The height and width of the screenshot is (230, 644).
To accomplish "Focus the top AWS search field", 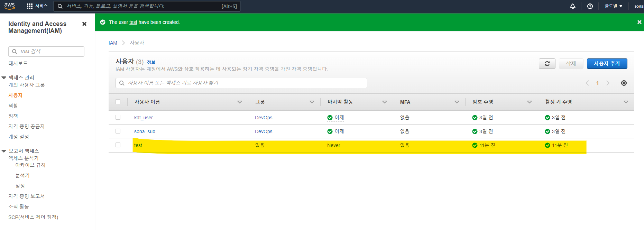I will point(147,6).
